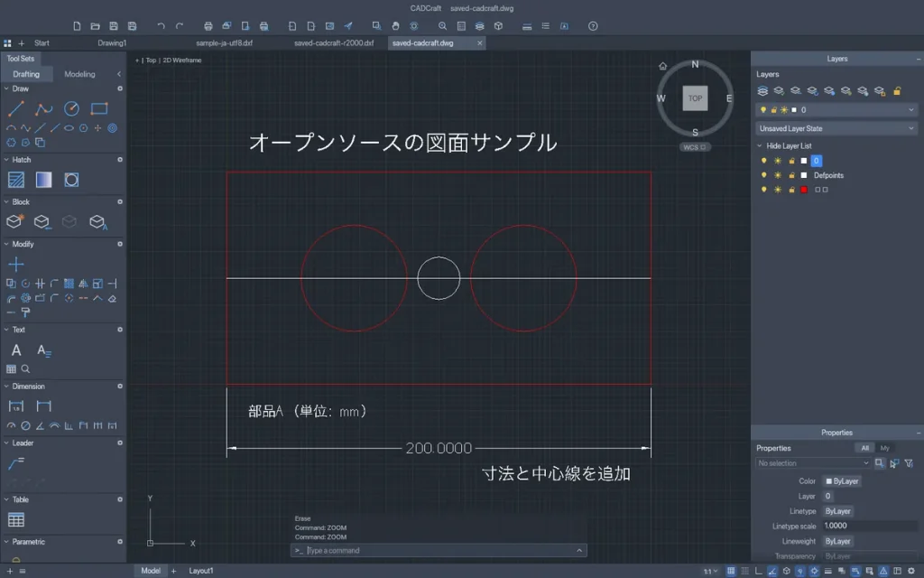Image resolution: width=924 pixels, height=578 pixels.
Task: Select the Pan hand tool
Action: [395, 26]
